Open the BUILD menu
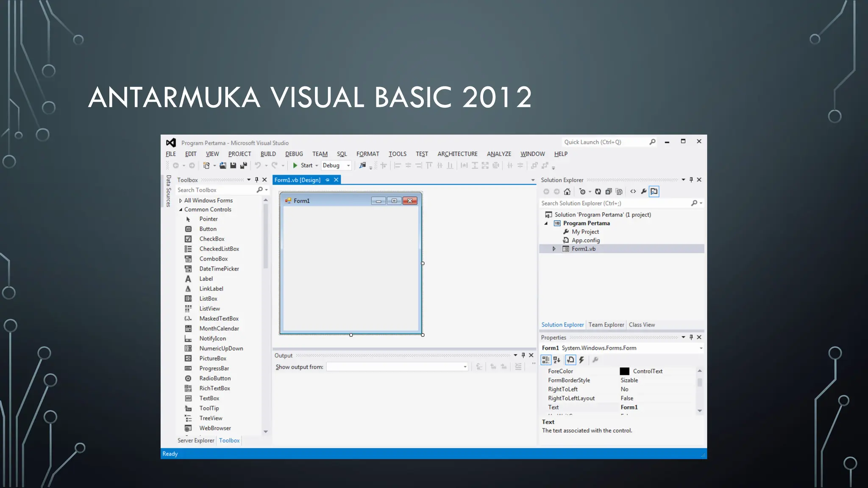This screenshot has width=868, height=488. (x=268, y=154)
